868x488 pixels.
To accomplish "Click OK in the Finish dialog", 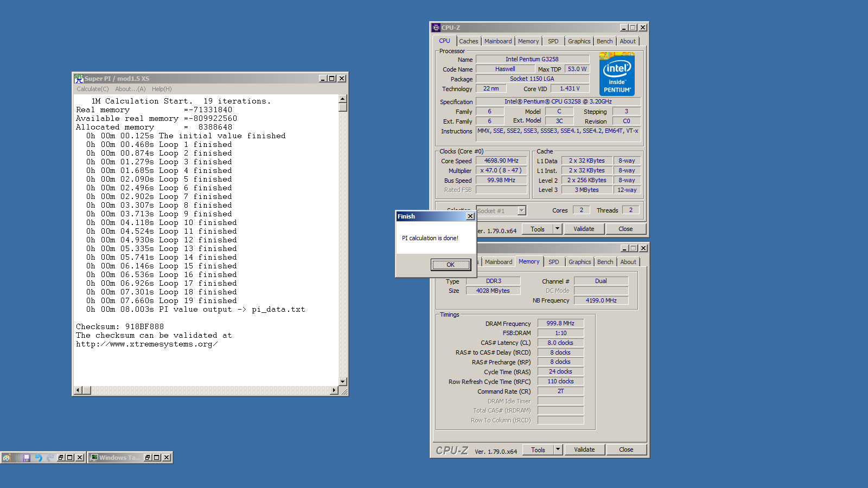I will click(x=450, y=265).
